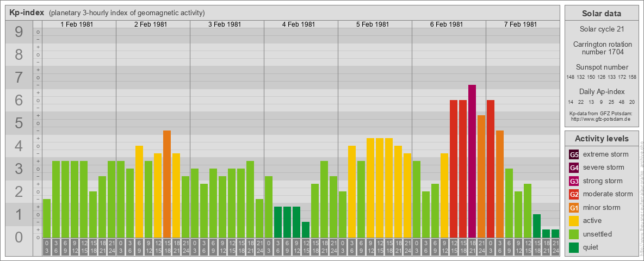Image resolution: width=644 pixels, height=261 pixels.
Task: Click the shortest dark green bar on 4 Feb
Action: click(306, 230)
